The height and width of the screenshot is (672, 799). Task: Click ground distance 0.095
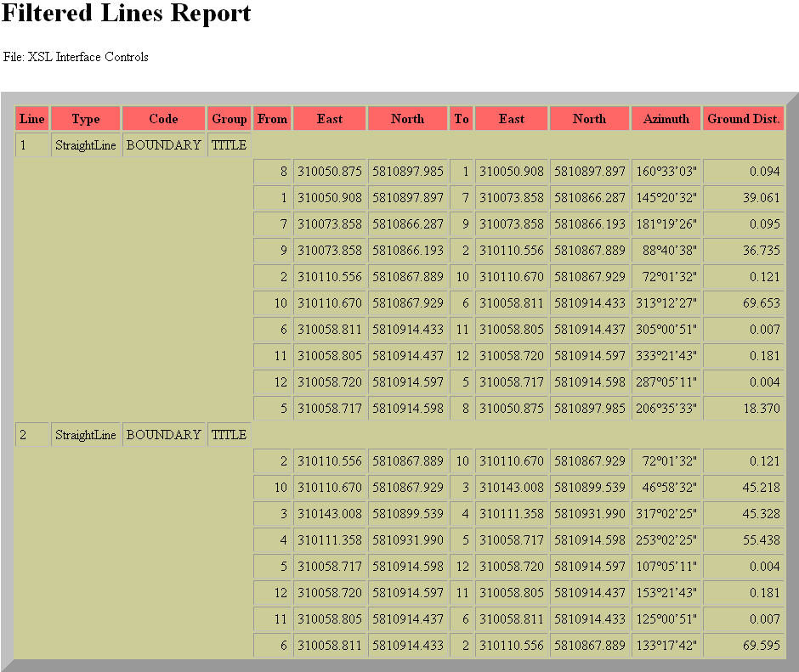click(x=744, y=224)
